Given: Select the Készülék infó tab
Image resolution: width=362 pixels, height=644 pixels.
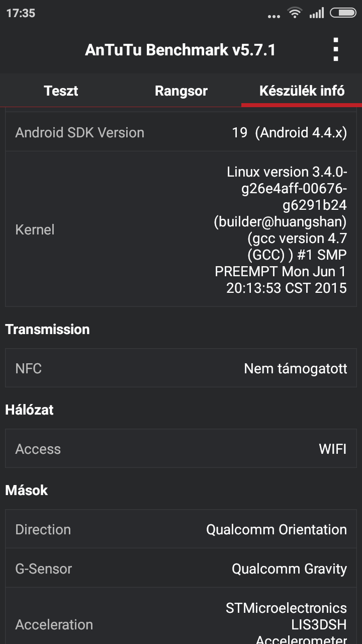Looking at the screenshot, I should (x=302, y=91).
